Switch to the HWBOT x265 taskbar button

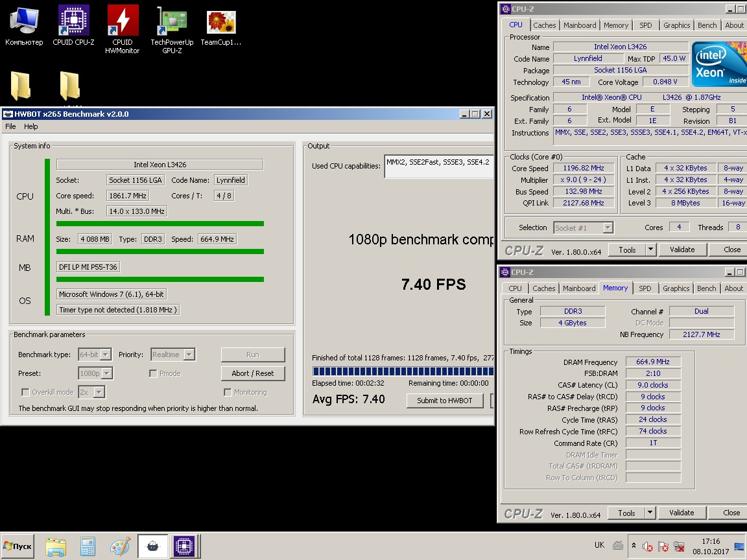click(152, 546)
